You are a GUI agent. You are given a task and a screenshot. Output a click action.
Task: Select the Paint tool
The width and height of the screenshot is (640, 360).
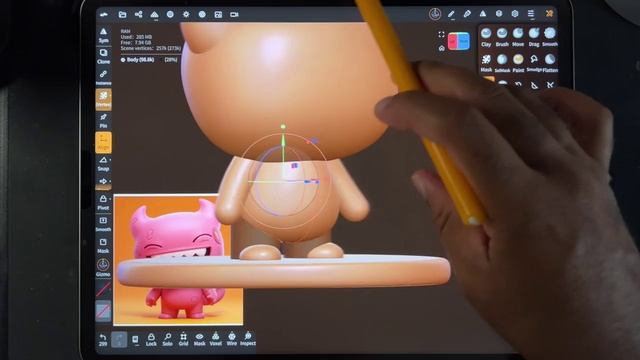pyautogui.click(x=518, y=63)
